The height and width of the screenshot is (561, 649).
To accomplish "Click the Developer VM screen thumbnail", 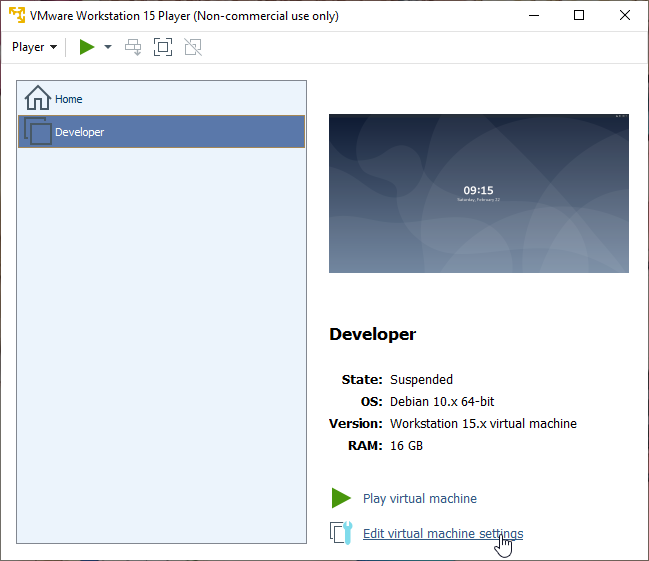I will coord(479,193).
